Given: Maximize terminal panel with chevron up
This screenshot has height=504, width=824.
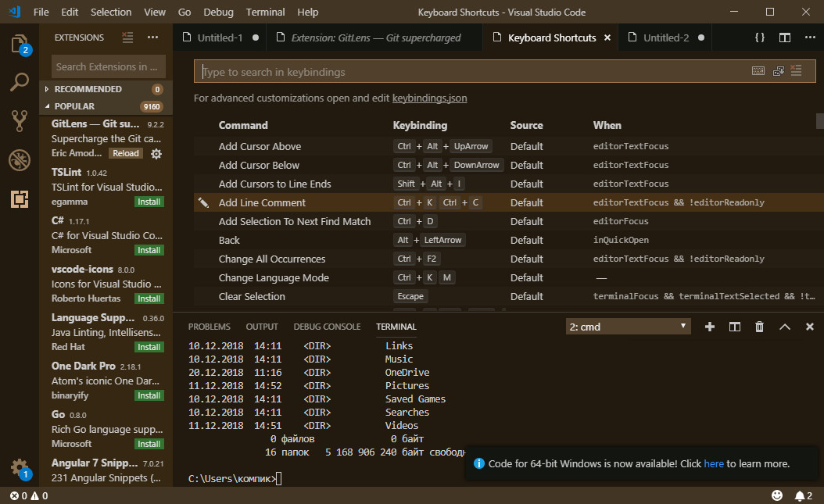Looking at the screenshot, I should pos(785,327).
